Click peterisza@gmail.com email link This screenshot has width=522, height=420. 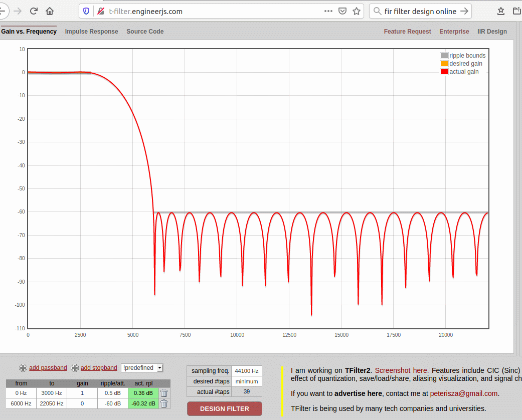pos(464,393)
